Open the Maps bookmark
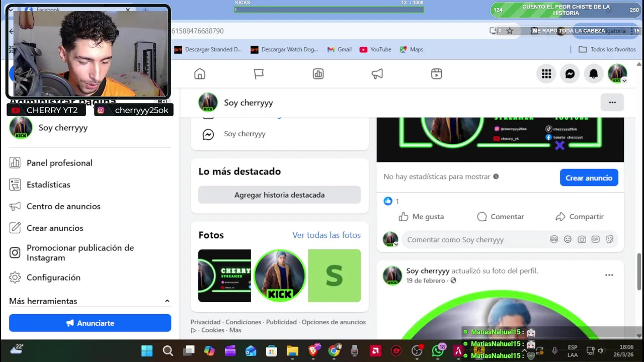Viewport: 644px width, 362px height. pyautogui.click(x=412, y=49)
